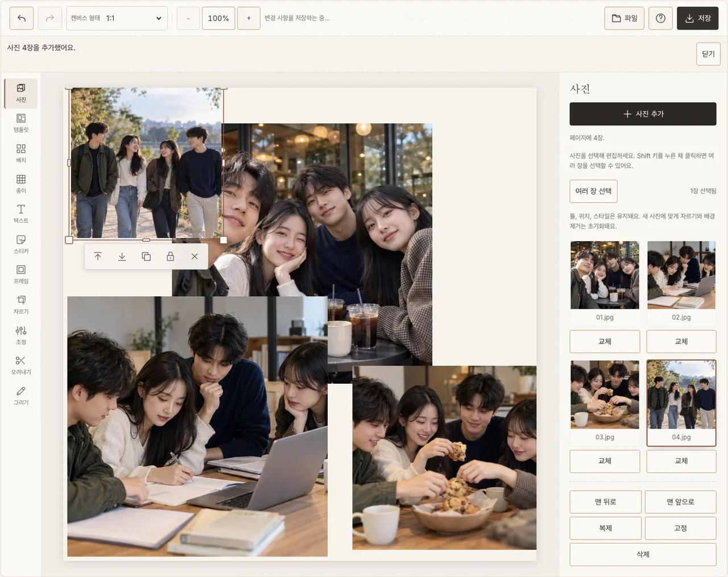Lock the photo with padlock icon
Screen dimensions: 728x577
pos(170,256)
